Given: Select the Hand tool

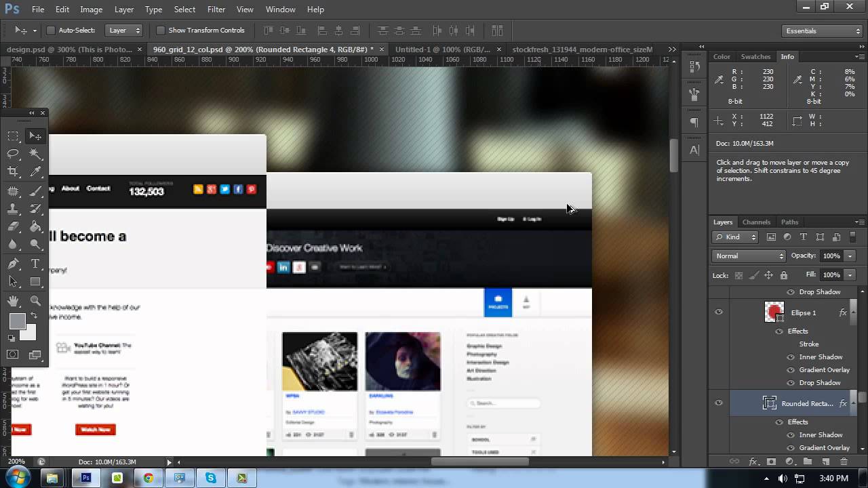Looking at the screenshot, I should pos(13,301).
